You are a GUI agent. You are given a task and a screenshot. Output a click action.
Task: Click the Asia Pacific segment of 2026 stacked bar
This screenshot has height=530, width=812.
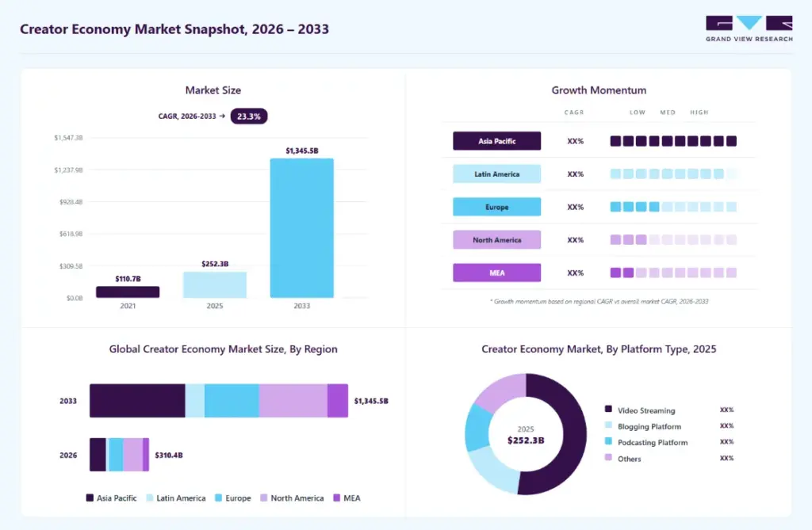click(x=98, y=455)
